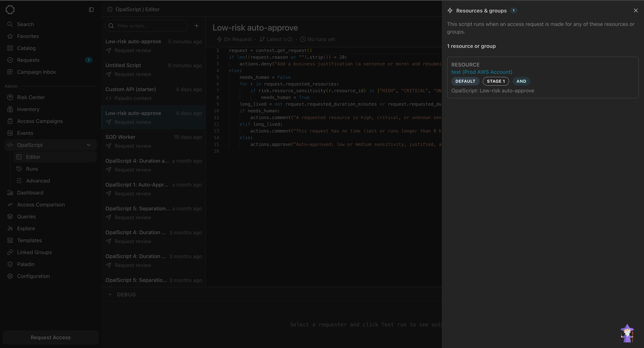Screen dimensions: 644x348
Task: Add a new script with plus icon
Action: coord(197,26)
